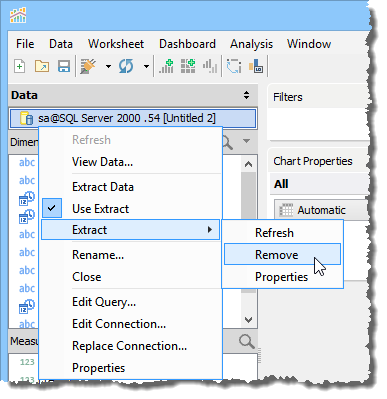387x399 pixels.
Task: Open the Dashboard menu
Action: [187, 44]
